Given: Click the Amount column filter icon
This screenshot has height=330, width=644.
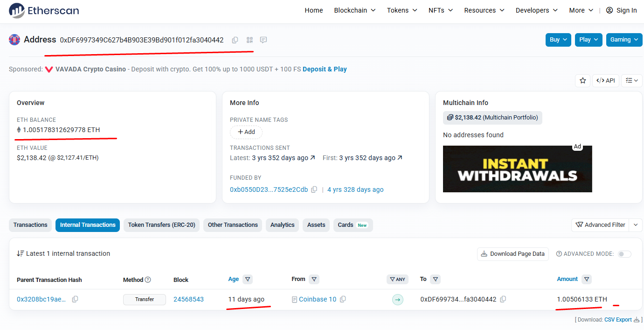Looking at the screenshot, I should [587, 279].
